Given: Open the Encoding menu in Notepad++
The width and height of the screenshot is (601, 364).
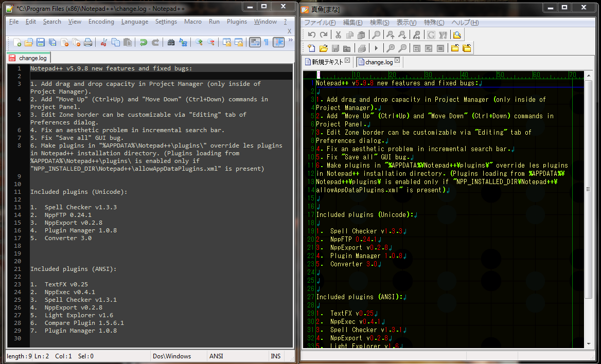Looking at the screenshot, I should click(101, 22).
